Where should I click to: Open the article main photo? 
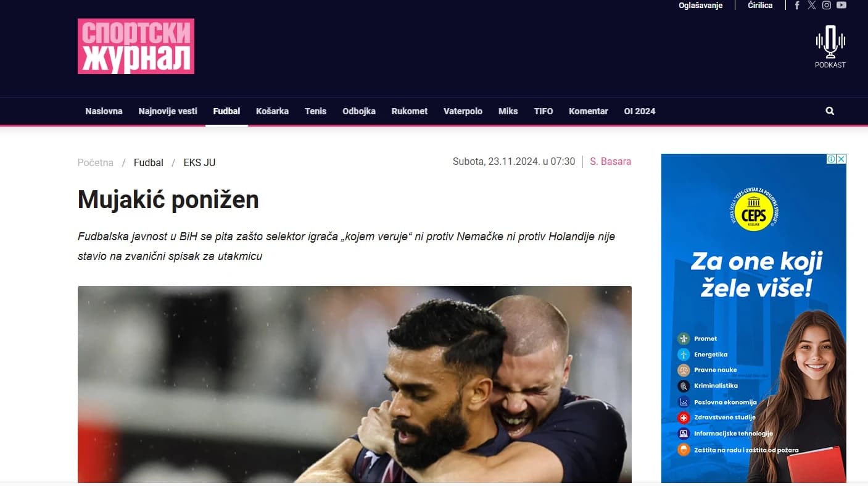pos(355,384)
